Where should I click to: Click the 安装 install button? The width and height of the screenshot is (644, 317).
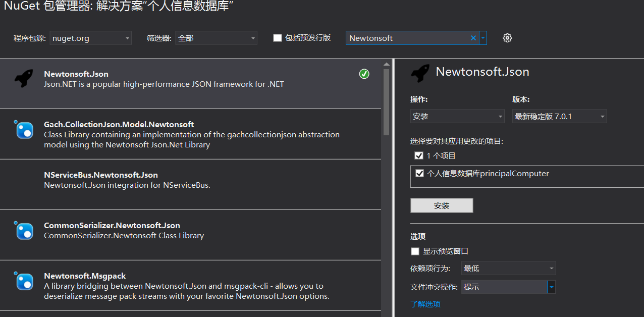coord(442,205)
